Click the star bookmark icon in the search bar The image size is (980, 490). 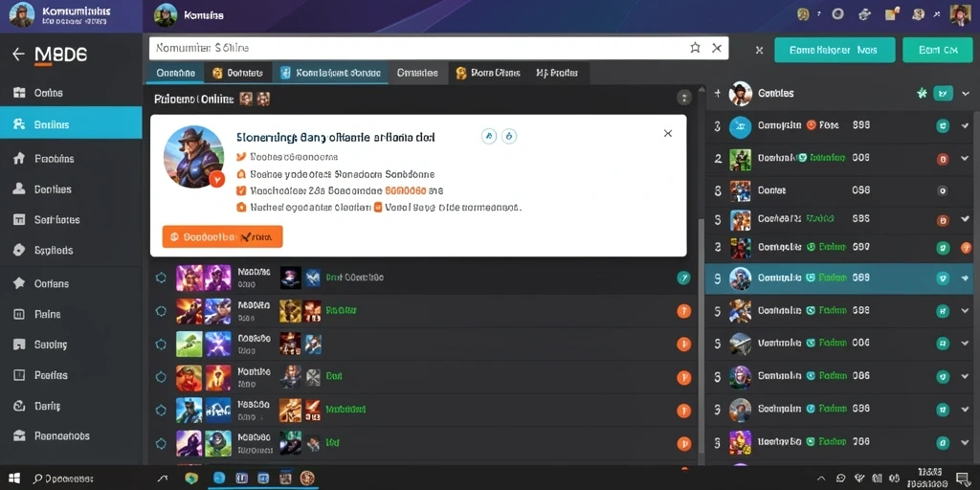695,48
